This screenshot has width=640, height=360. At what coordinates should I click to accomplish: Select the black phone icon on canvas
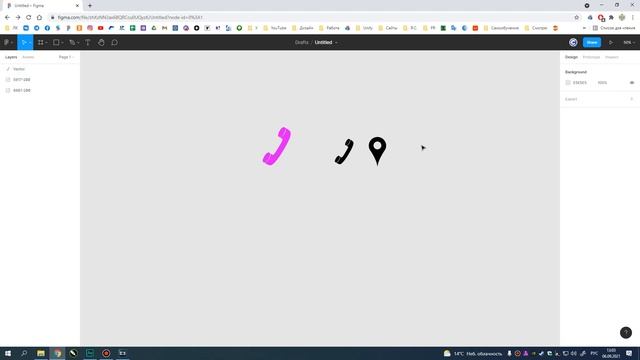point(344,151)
